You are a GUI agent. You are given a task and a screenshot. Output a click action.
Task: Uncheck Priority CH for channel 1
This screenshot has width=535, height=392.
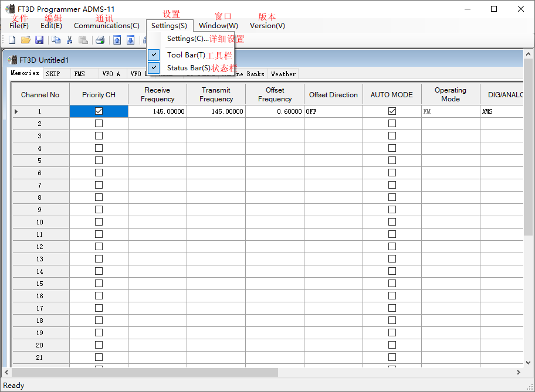[x=99, y=111]
